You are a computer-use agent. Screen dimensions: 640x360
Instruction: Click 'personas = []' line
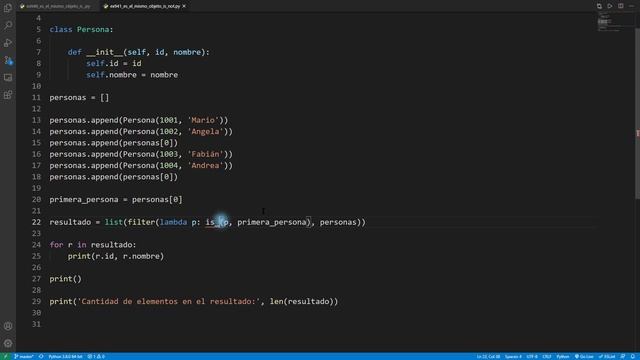(x=79, y=98)
